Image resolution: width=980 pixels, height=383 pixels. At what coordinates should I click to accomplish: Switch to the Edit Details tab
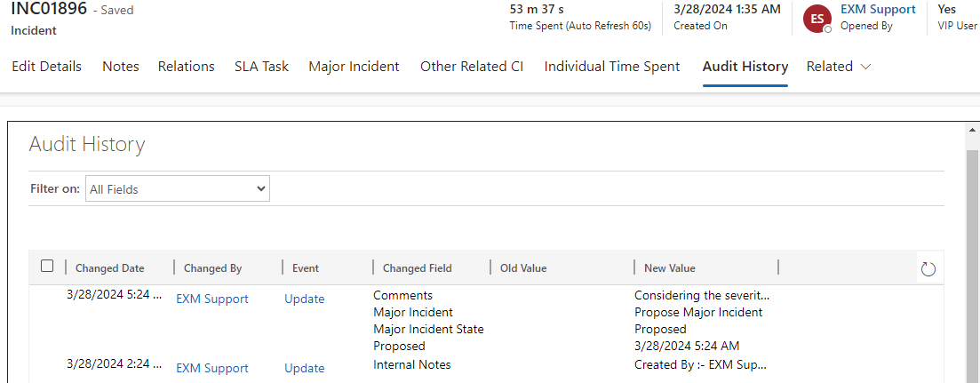pyautogui.click(x=46, y=67)
